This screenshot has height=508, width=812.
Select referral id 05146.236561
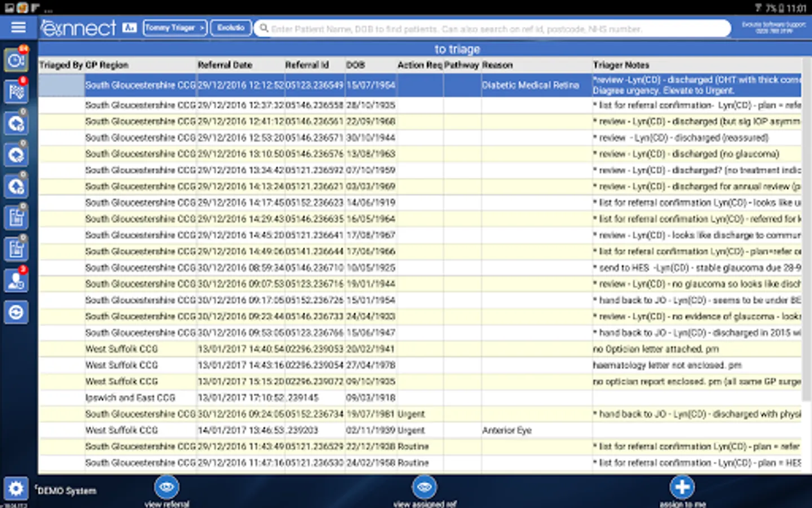click(314, 121)
